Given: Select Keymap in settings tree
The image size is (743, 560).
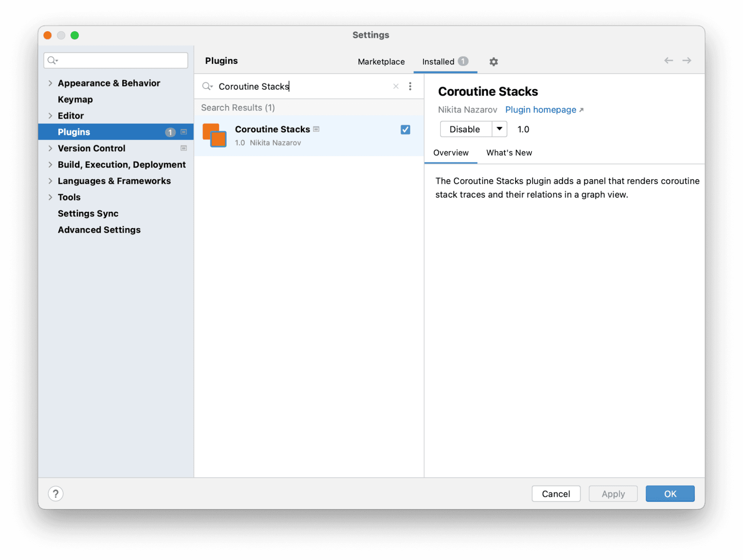Looking at the screenshot, I should (75, 100).
